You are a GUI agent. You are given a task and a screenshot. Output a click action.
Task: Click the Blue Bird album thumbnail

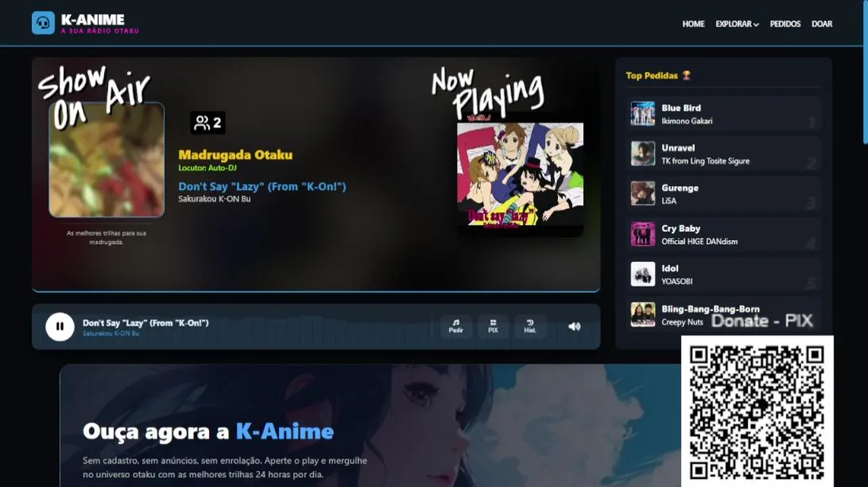(643, 114)
